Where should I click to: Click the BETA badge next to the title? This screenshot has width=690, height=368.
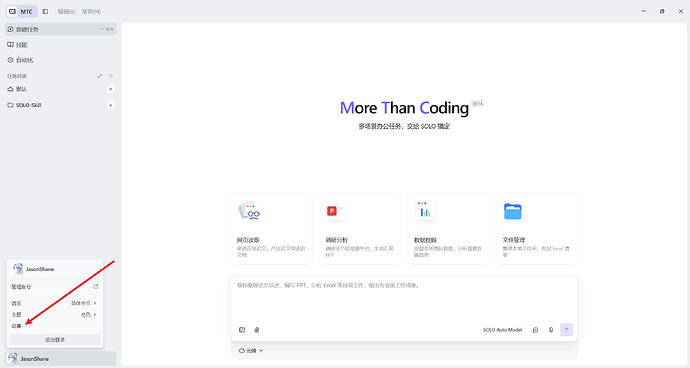pyautogui.click(x=477, y=103)
